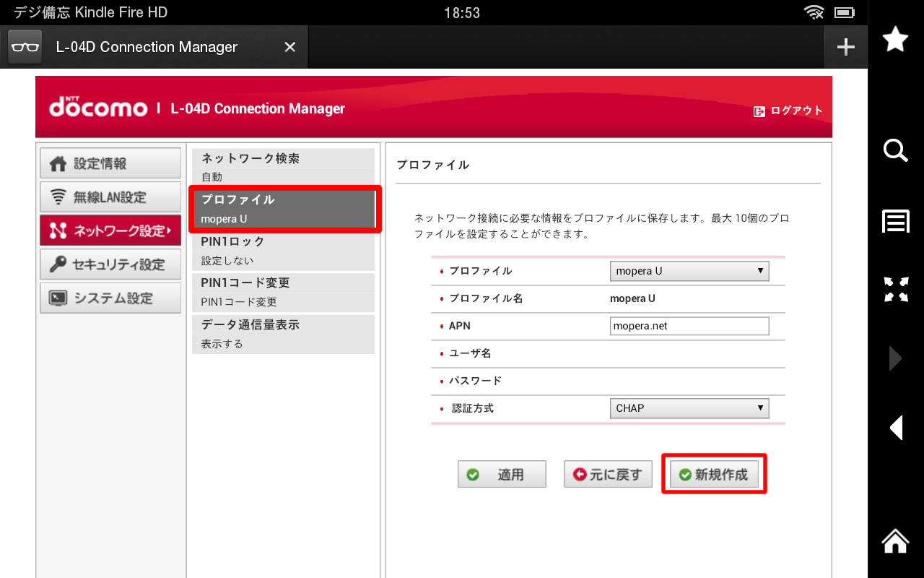
Task: Open search with magnifier icon
Action: [x=895, y=150]
